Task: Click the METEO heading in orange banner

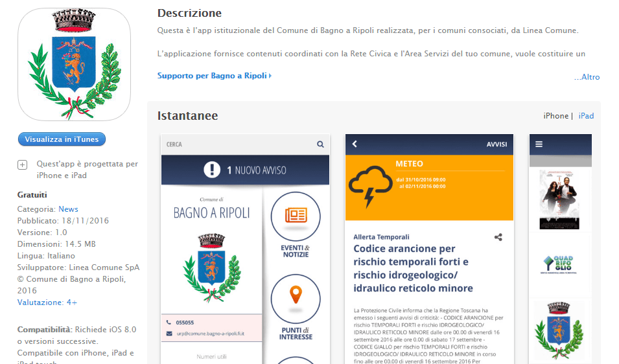Action: coord(409,164)
